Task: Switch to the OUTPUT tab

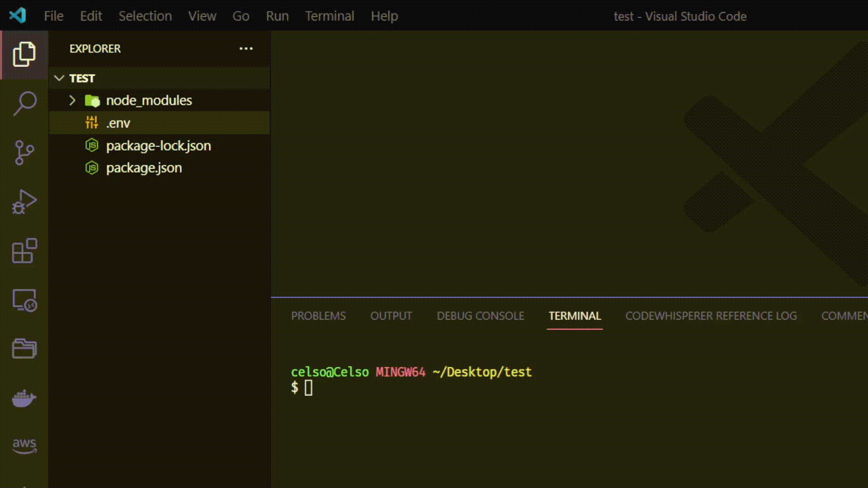Action: click(391, 316)
